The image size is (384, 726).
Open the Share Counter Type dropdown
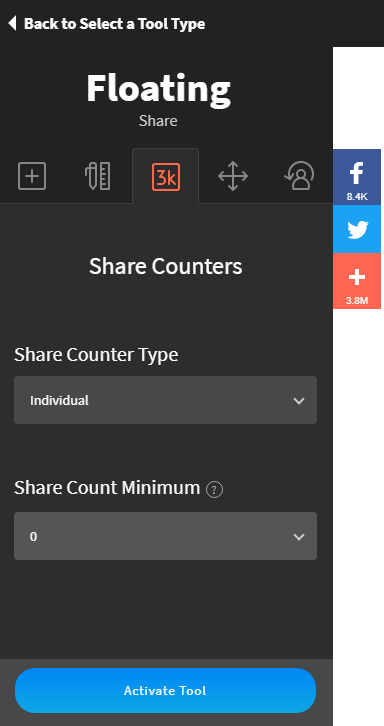[x=165, y=400]
